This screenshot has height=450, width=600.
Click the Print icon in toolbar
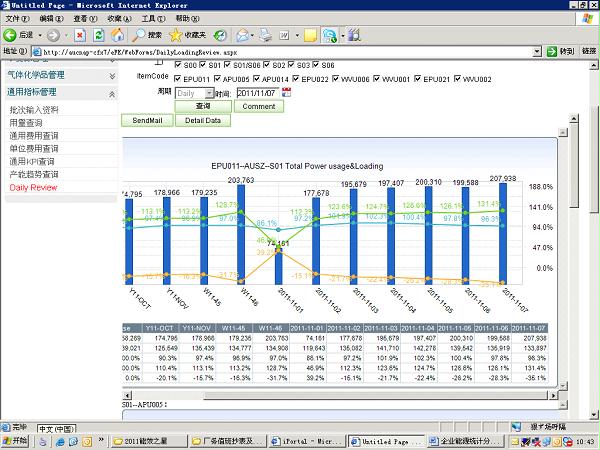pos(265,36)
